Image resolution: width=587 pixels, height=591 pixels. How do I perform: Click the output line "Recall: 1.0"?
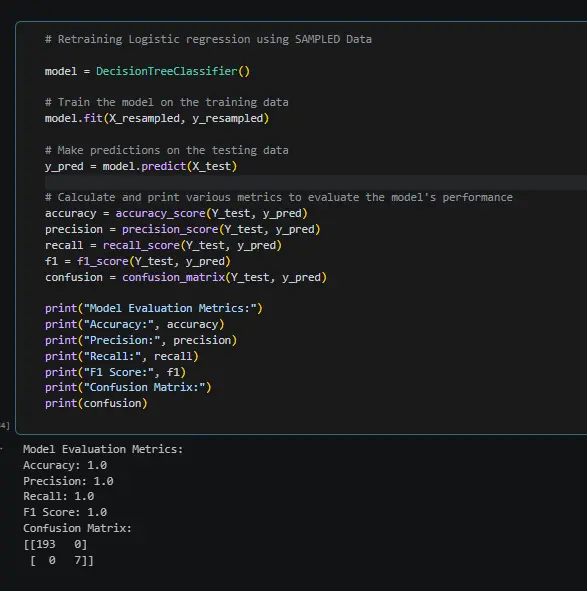click(58, 496)
